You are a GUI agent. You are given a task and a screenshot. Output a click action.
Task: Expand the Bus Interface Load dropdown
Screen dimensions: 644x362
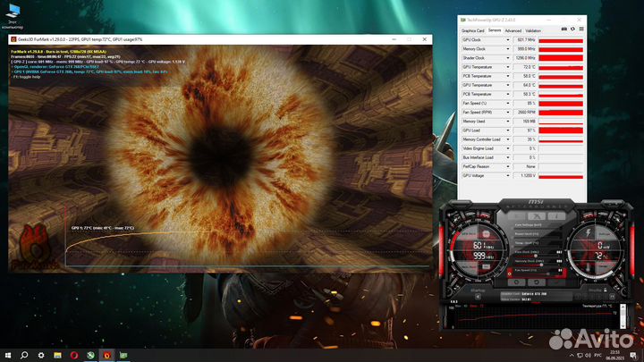pyautogui.click(x=508, y=157)
